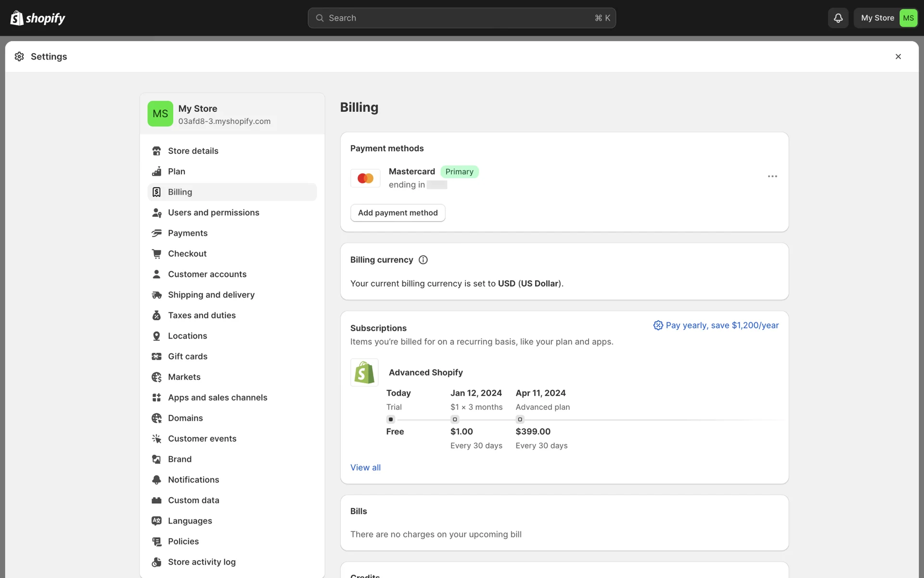Screen dimensions: 924x578
Task: Open the My Store account menu
Action: click(x=885, y=18)
